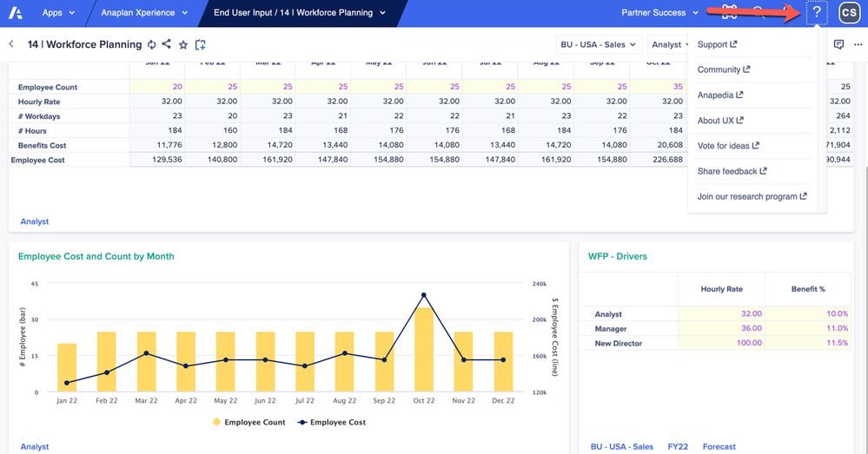Screen dimensions: 868x454
Task: Click Analyst label below the workforce grid
Action: point(35,221)
